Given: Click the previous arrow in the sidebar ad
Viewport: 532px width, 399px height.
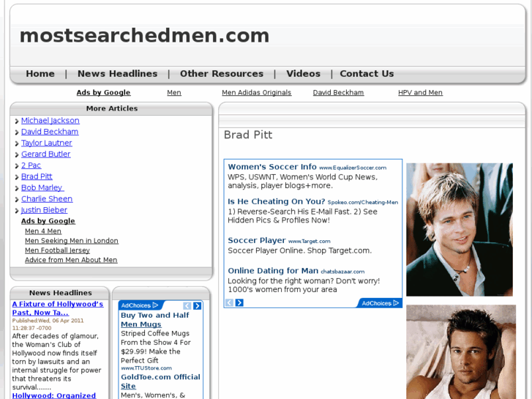Looking at the screenshot, I should point(187,306).
